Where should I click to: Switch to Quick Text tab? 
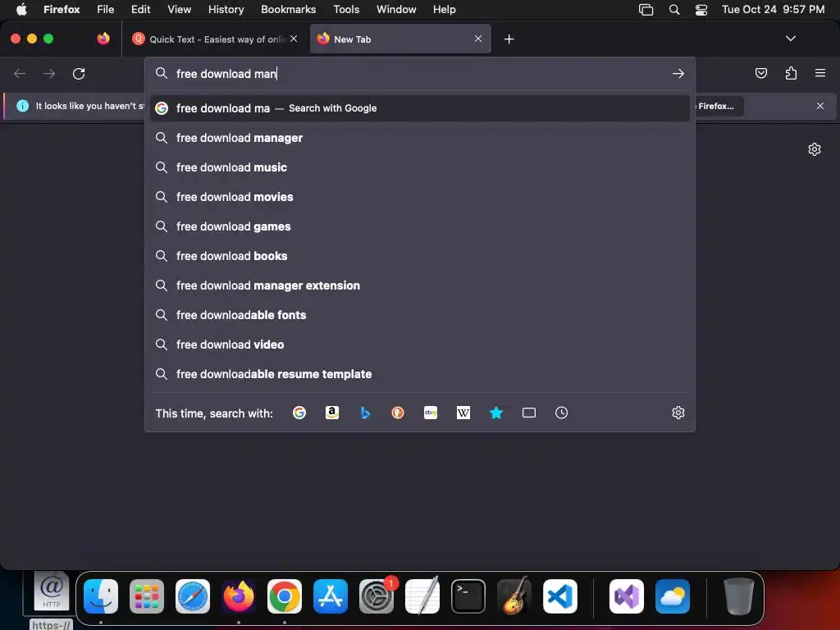point(216,39)
